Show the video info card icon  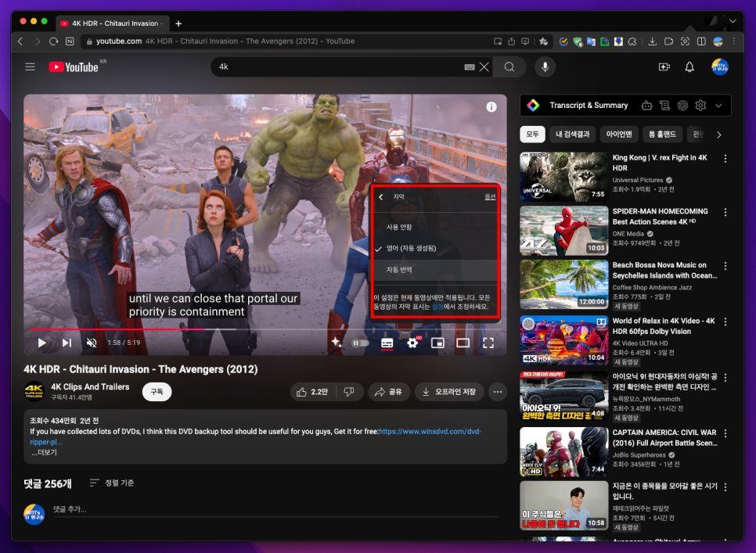(491, 107)
